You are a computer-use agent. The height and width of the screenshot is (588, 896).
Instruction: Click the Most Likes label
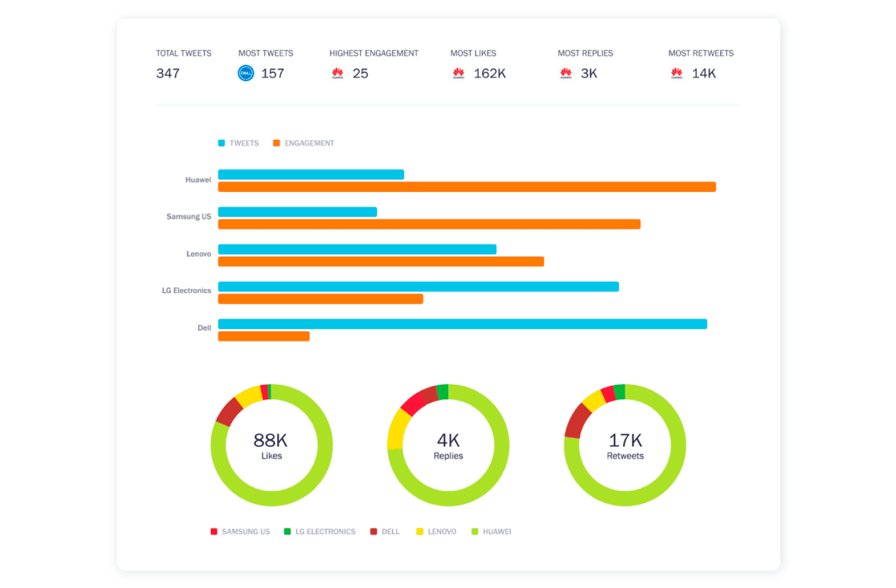pyautogui.click(x=473, y=53)
